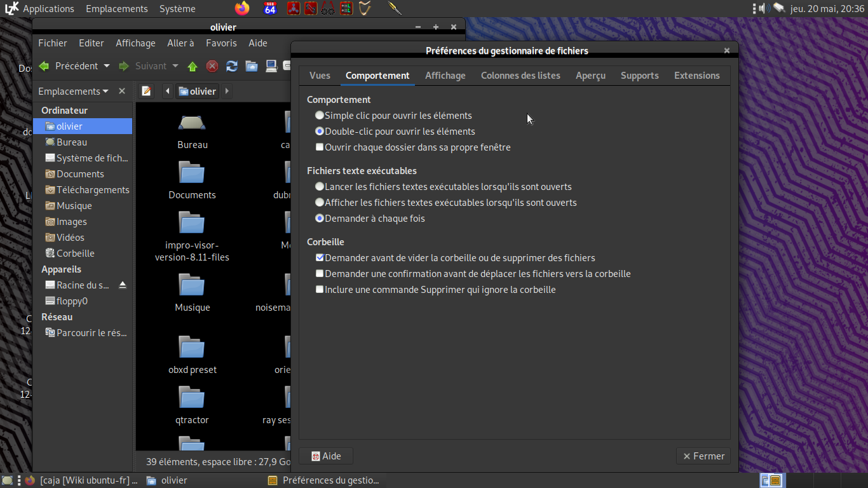The width and height of the screenshot is (868, 488).
Task: Open the Emplacements side pane selector
Action: point(73,91)
